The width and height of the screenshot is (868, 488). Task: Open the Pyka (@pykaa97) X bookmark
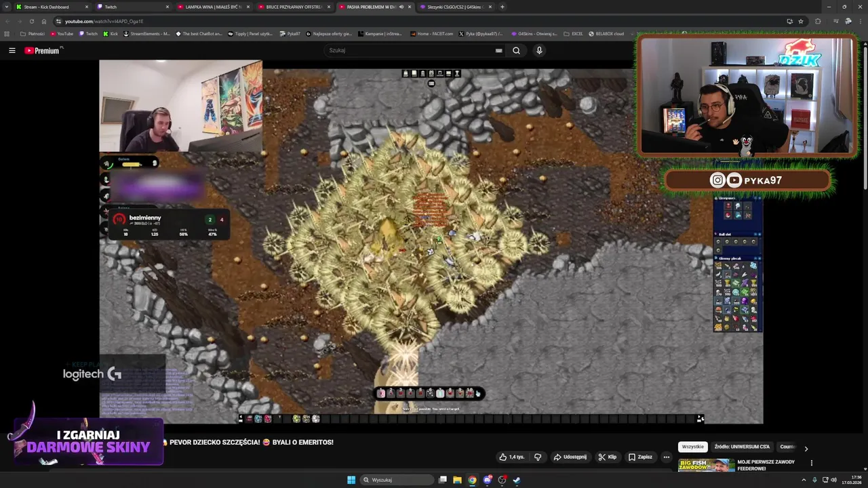[x=481, y=34]
